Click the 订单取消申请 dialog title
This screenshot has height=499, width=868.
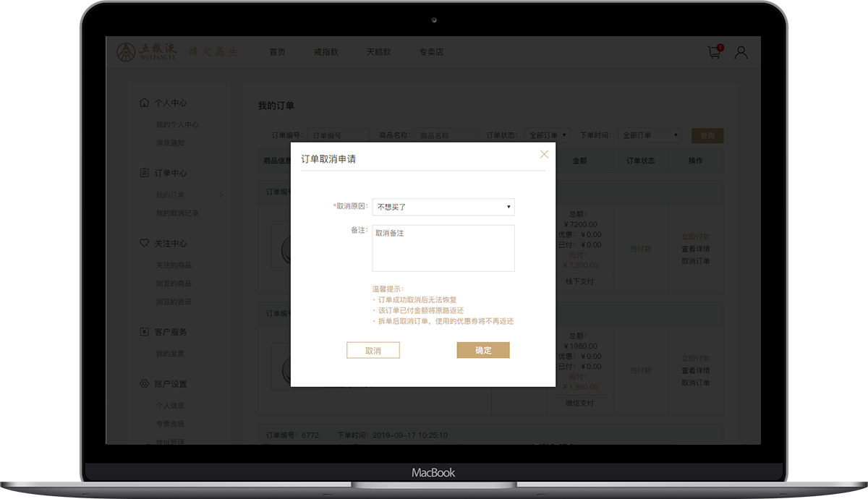[328, 158]
